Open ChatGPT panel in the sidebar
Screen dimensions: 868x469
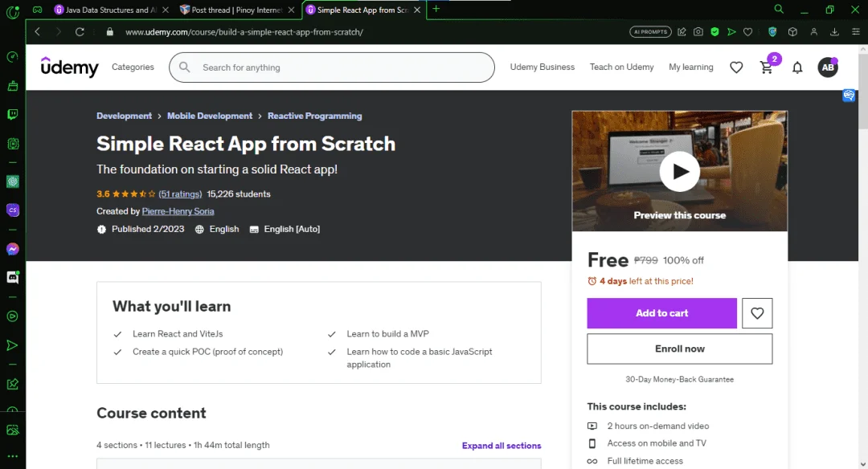12,181
